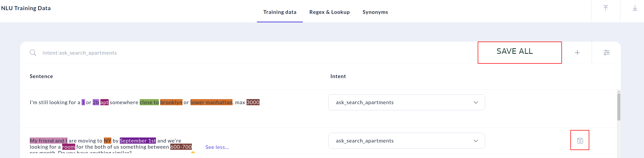Select the Training data tab
Image resolution: width=644 pixels, height=158 pixels.
[280, 12]
